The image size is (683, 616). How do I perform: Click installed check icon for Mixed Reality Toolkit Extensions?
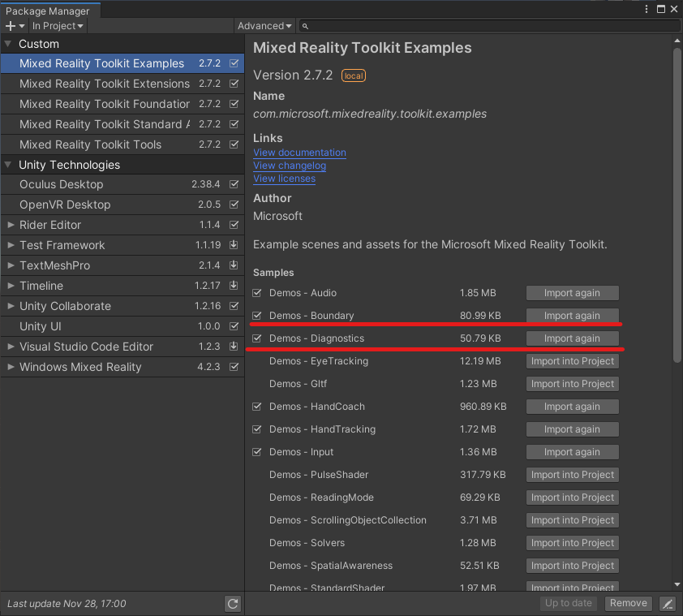[x=234, y=84]
